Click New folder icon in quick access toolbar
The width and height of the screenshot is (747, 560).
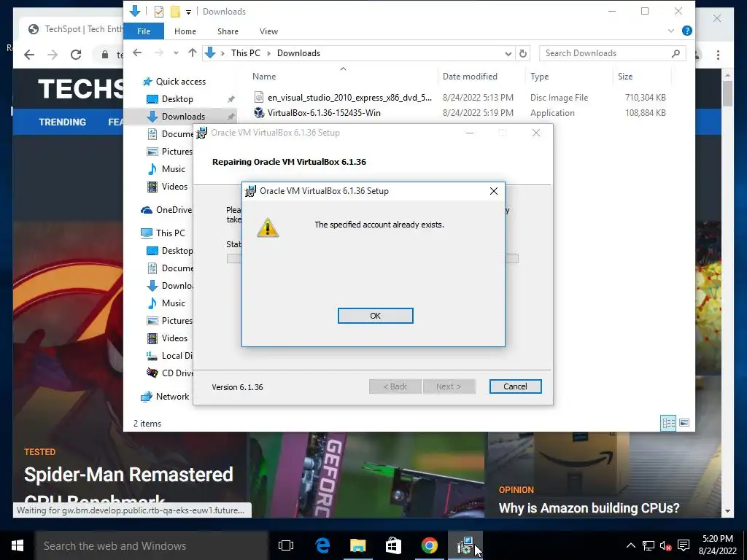175,12
